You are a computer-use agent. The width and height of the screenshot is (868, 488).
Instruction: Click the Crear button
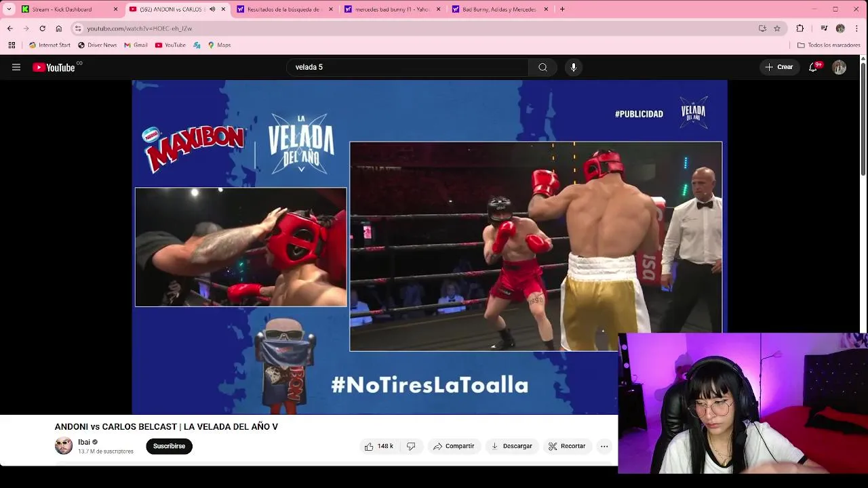point(778,67)
